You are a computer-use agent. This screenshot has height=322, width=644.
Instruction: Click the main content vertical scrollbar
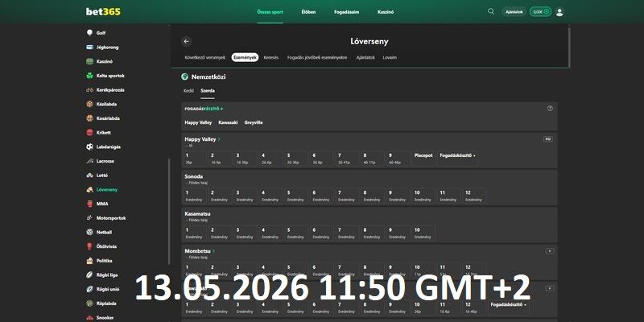tap(569, 47)
